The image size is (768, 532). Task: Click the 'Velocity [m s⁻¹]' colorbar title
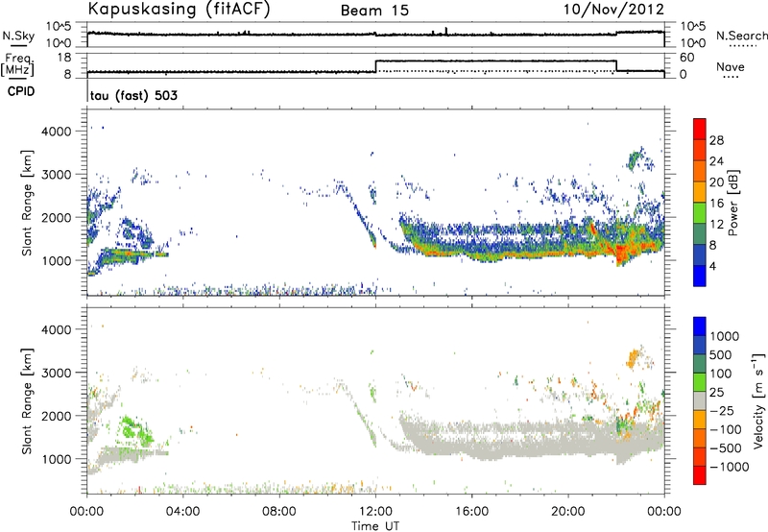pyautogui.click(x=758, y=400)
